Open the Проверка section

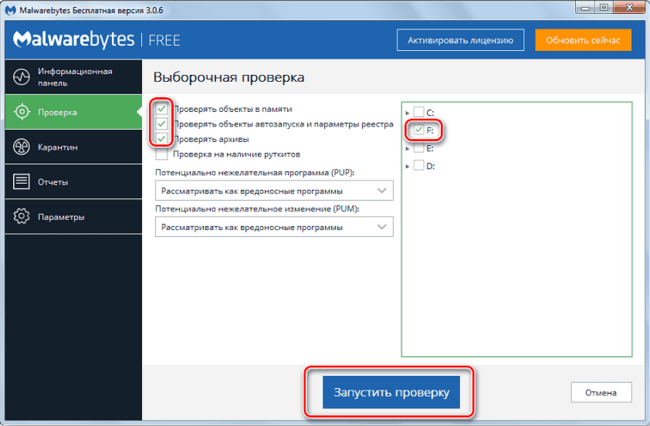click(73, 112)
